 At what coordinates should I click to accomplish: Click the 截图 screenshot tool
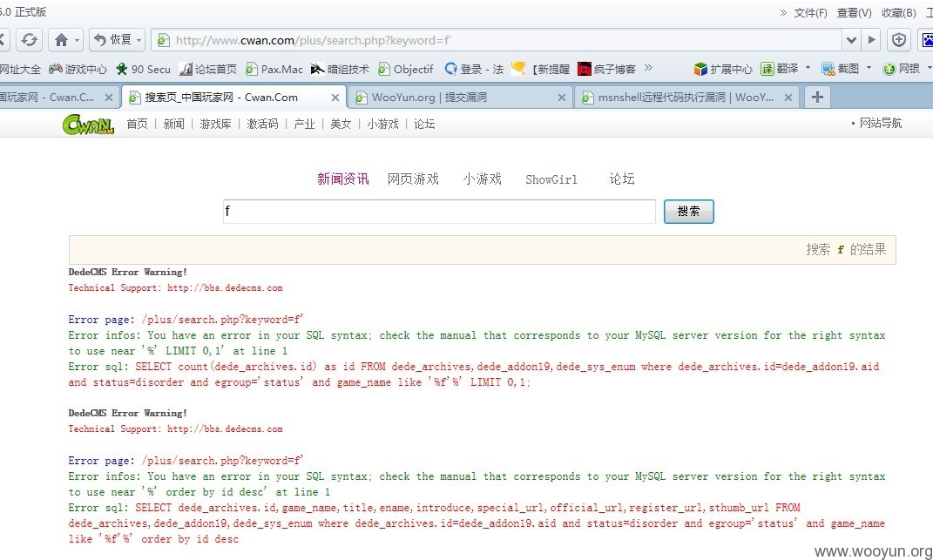pyautogui.click(x=840, y=69)
